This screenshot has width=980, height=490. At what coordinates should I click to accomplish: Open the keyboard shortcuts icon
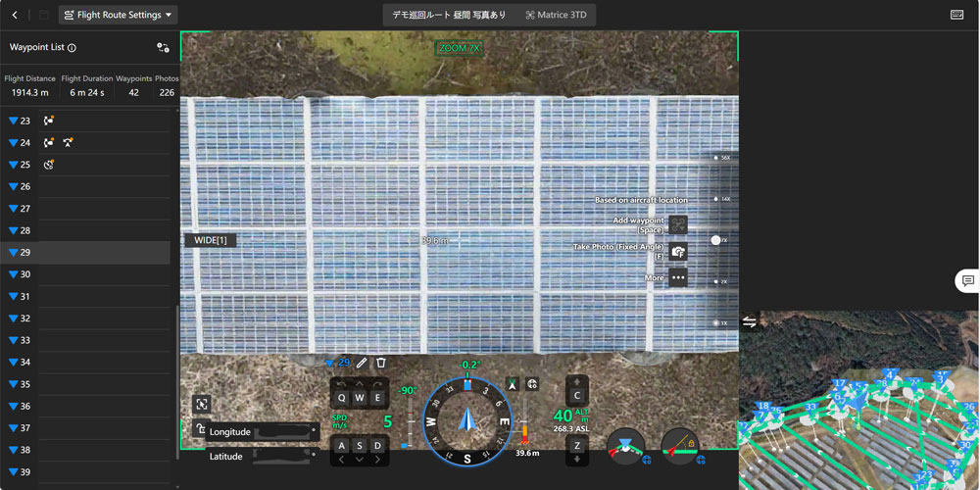pyautogui.click(x=956, y=15)
